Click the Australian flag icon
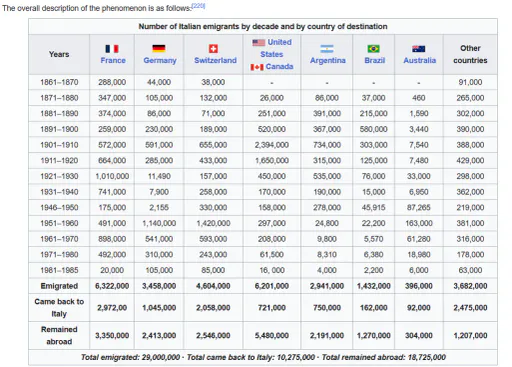512x367 pixels. (x=419, y=49)
